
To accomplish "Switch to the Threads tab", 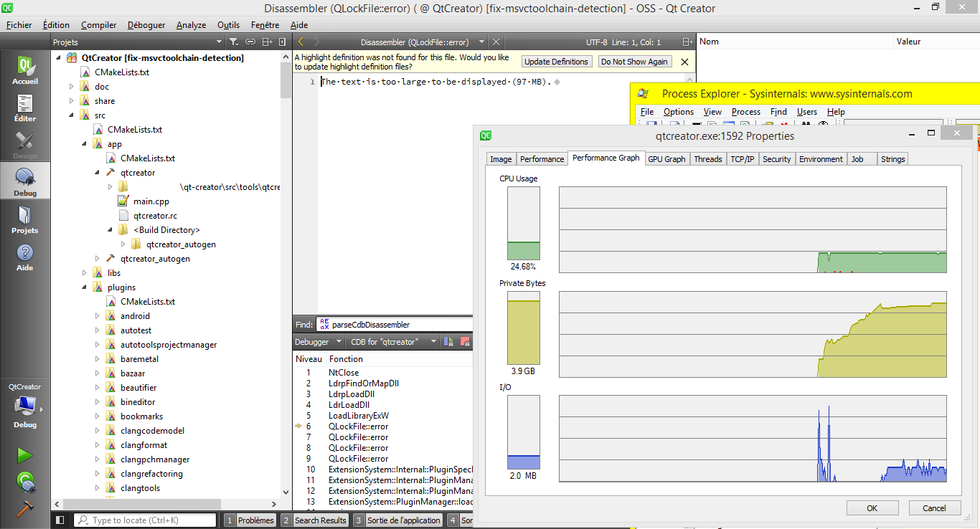I will [707, 159].
